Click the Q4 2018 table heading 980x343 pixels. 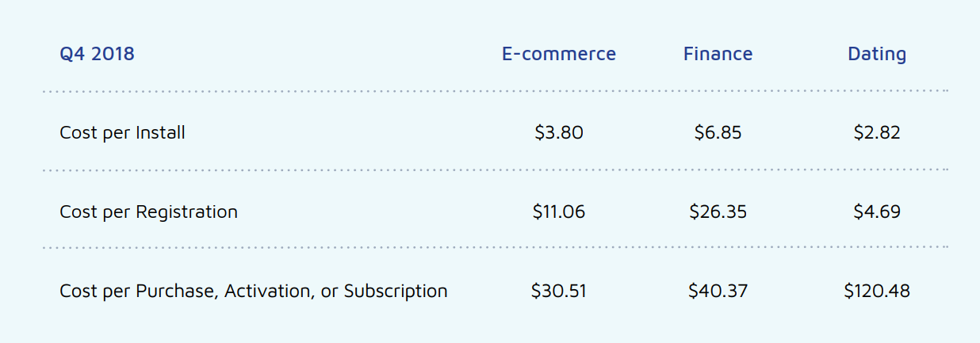(x=97, y=54)
